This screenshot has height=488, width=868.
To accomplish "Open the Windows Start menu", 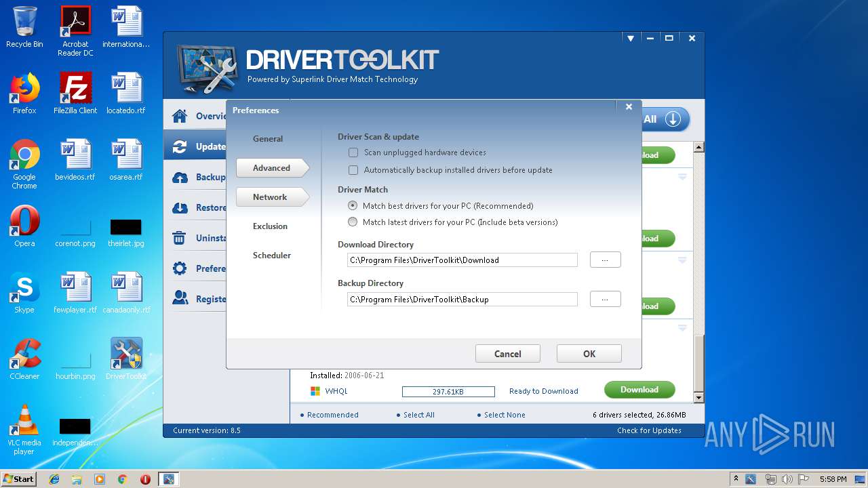I will click(18, 479).
